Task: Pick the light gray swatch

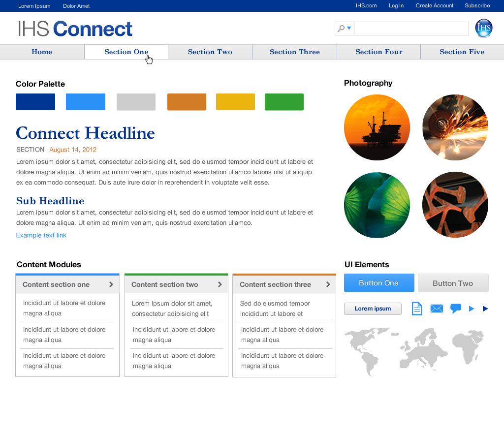Action: [136, 102]
